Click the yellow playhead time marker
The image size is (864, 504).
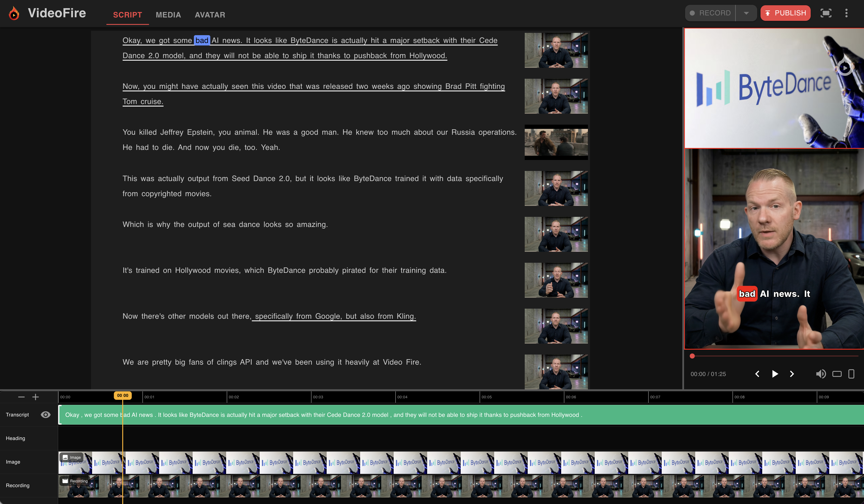(123, 395)
